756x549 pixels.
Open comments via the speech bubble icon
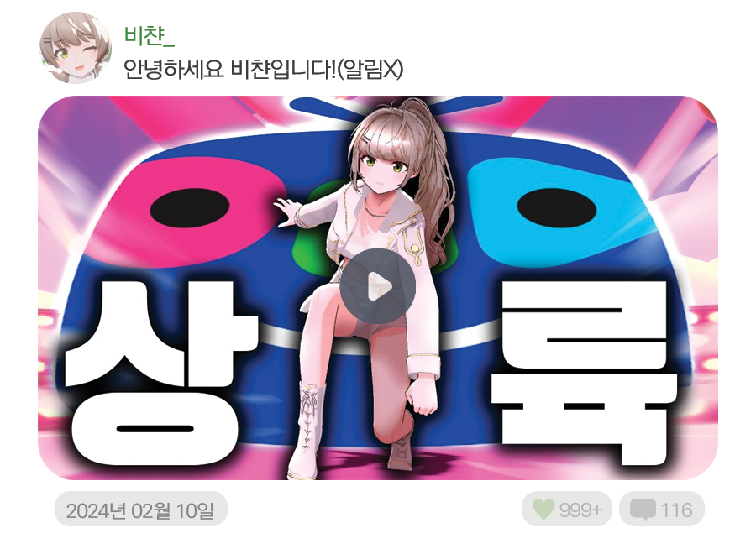[x=643, y=510]
